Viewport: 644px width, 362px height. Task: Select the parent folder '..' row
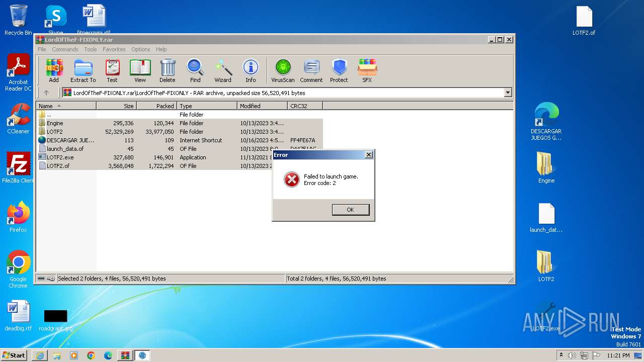coord(180,115)
